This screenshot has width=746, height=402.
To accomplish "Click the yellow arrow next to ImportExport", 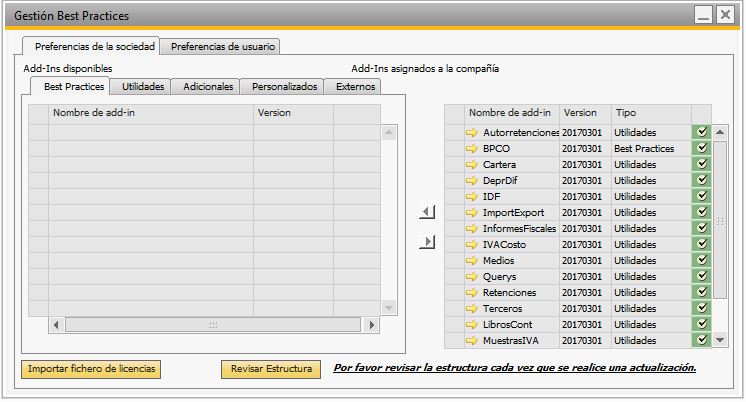I will pyautogui.click(x=472, y=212).
